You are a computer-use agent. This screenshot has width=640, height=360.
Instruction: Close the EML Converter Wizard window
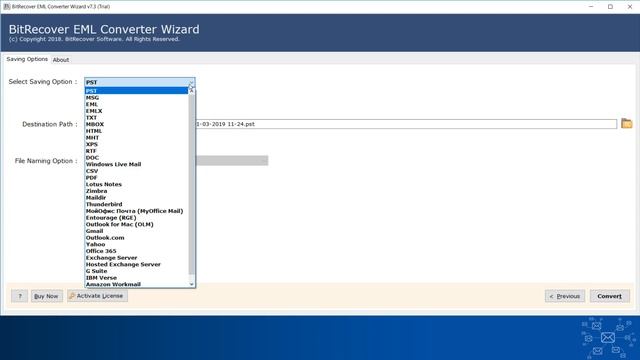(x=629, y=7)
